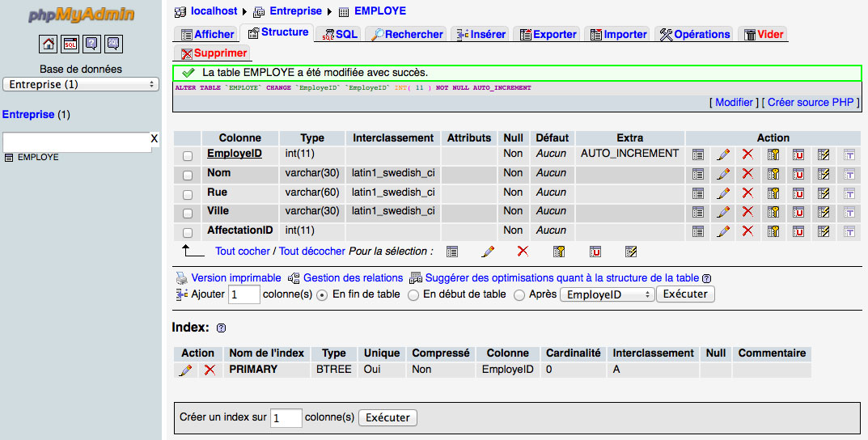The image size is (868, 440).
Task: Tick the Nom row checkbox
Action: 188,176
